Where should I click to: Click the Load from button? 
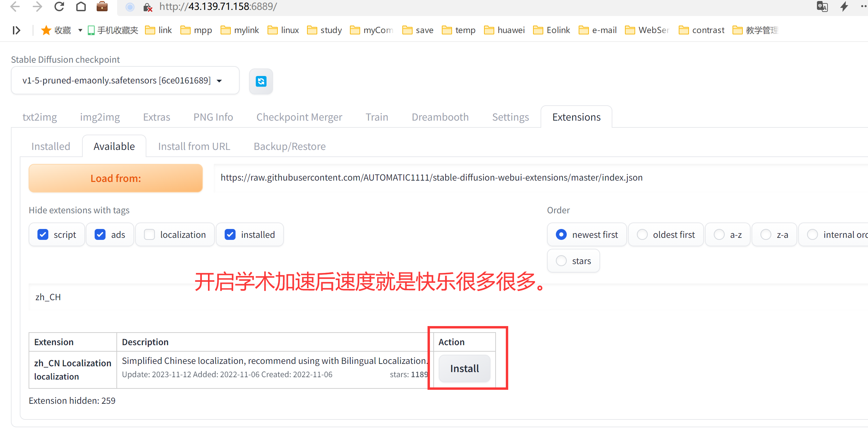(x=116, y=178)
